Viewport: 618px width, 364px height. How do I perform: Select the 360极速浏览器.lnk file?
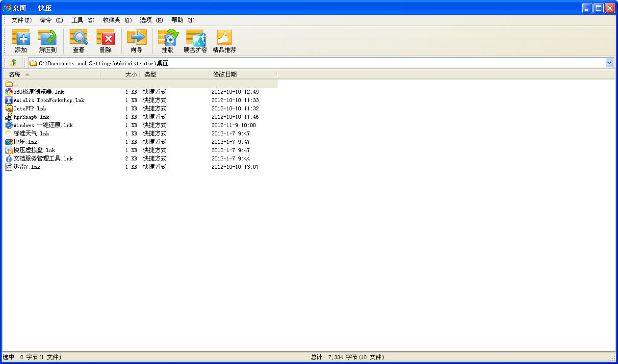coord(38,92)
